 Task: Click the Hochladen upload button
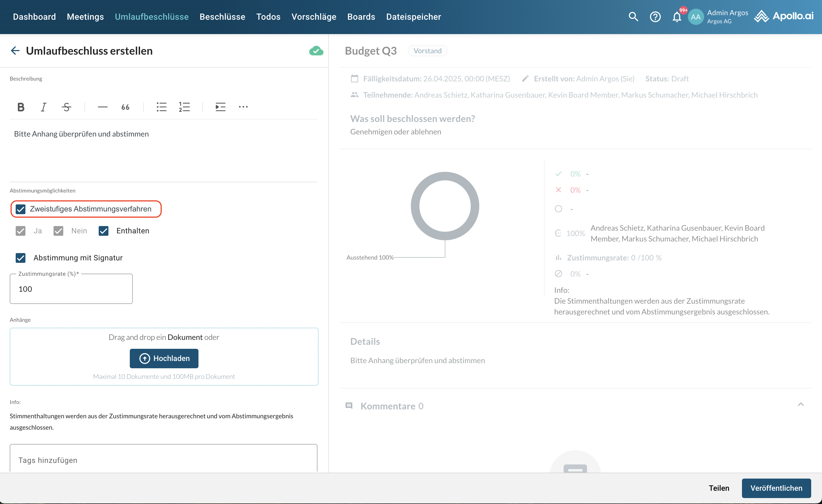click(164, 358)
